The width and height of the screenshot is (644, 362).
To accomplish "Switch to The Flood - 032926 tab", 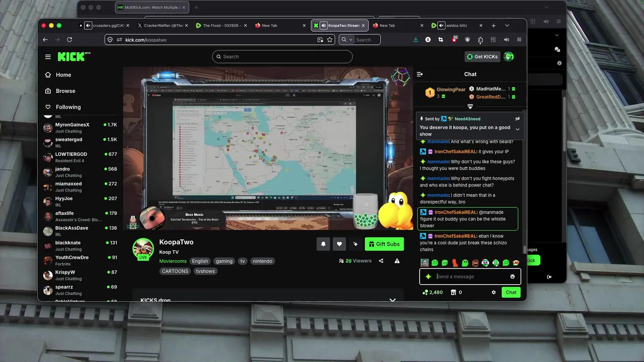I will pyautogui.click(x=221, y=26).
